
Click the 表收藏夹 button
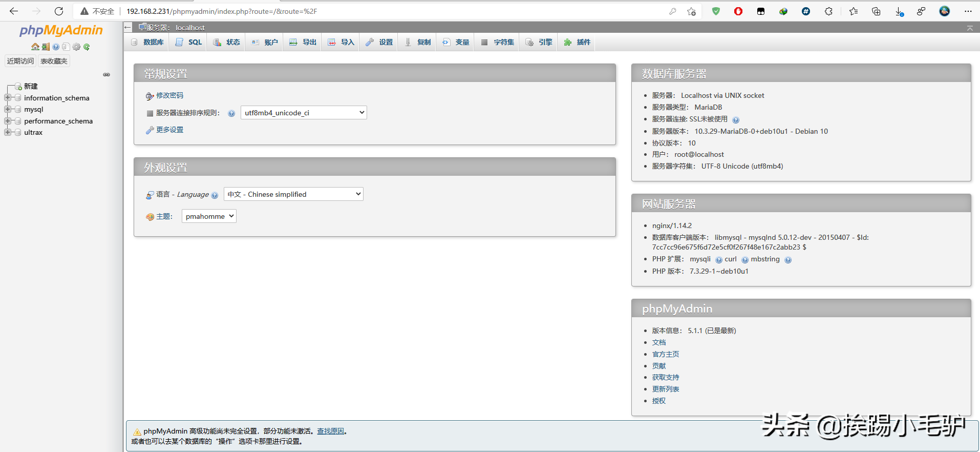pos(54,61)
